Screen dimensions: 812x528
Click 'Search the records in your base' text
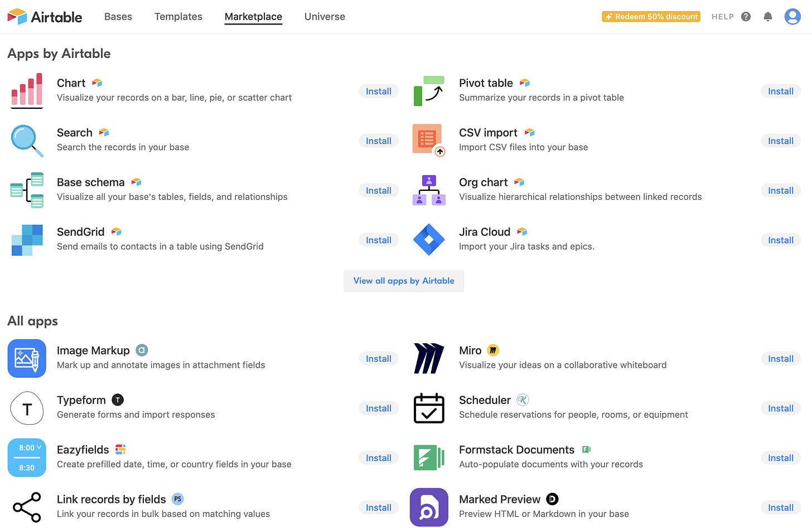tap(123, 147)
